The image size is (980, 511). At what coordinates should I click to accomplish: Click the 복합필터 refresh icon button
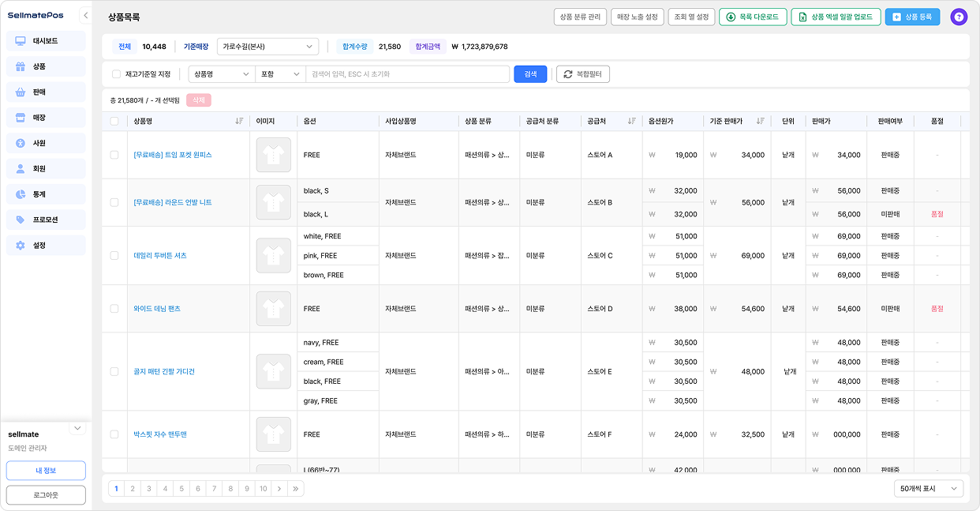583,74
